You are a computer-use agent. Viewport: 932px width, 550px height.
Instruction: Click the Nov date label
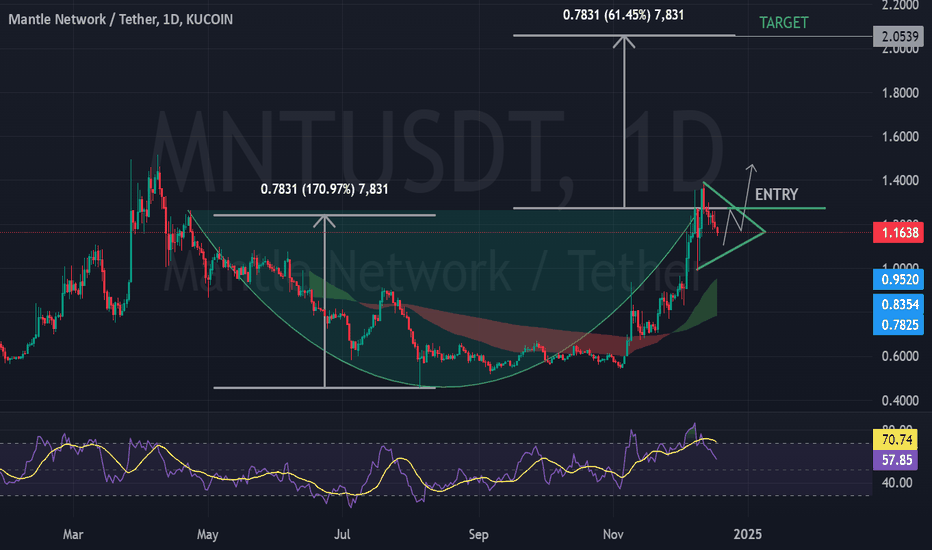pos(613,535)
